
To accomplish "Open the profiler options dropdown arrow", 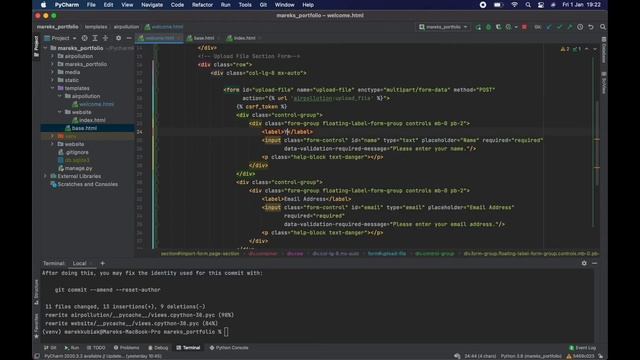I will (516, 27).
